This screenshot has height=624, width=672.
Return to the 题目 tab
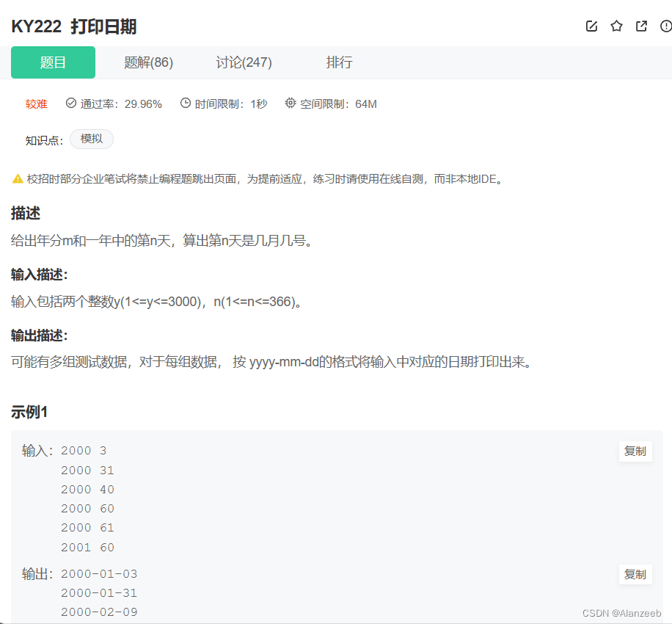(x=52, y=62)
